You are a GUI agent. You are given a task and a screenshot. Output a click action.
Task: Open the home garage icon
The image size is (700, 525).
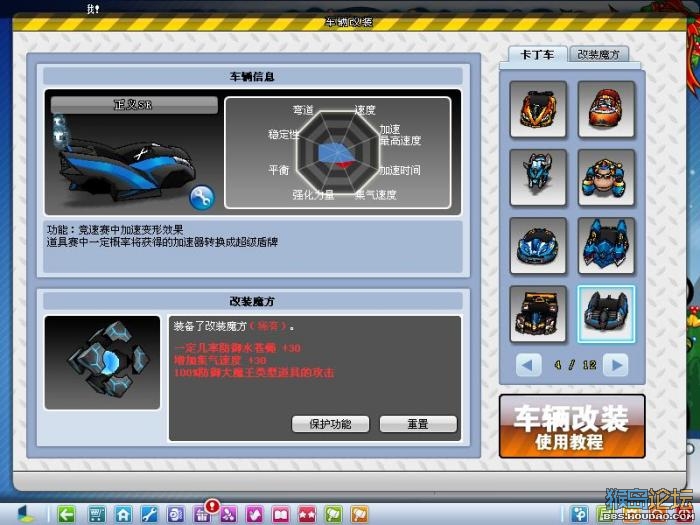click(123, 515)
